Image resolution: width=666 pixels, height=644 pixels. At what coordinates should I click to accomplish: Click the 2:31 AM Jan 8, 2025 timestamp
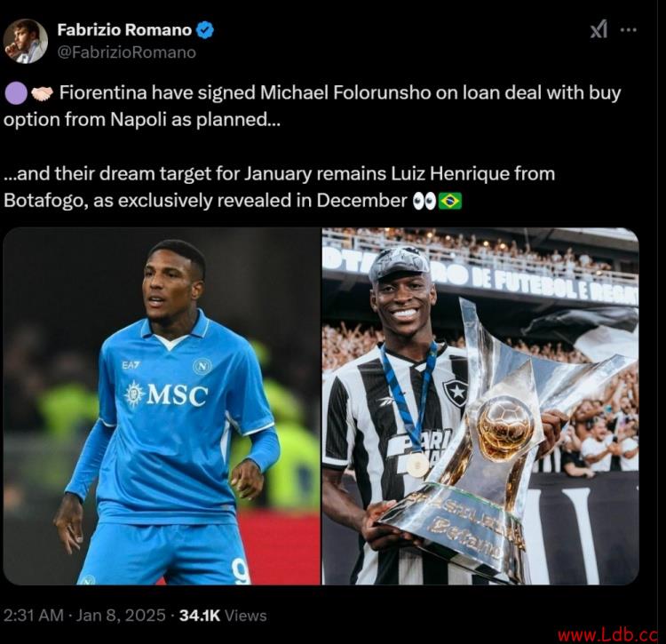pyautogui.click(x=84, y=615)
